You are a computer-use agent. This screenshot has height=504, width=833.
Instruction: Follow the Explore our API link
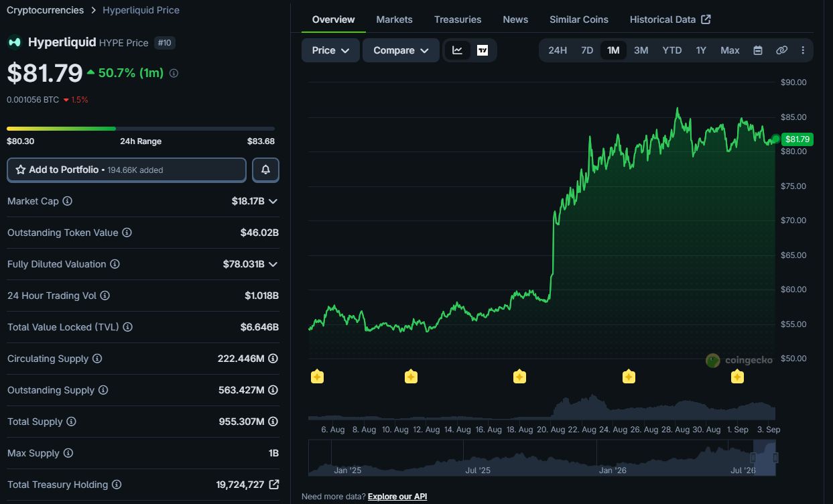(x=397, y=497)
